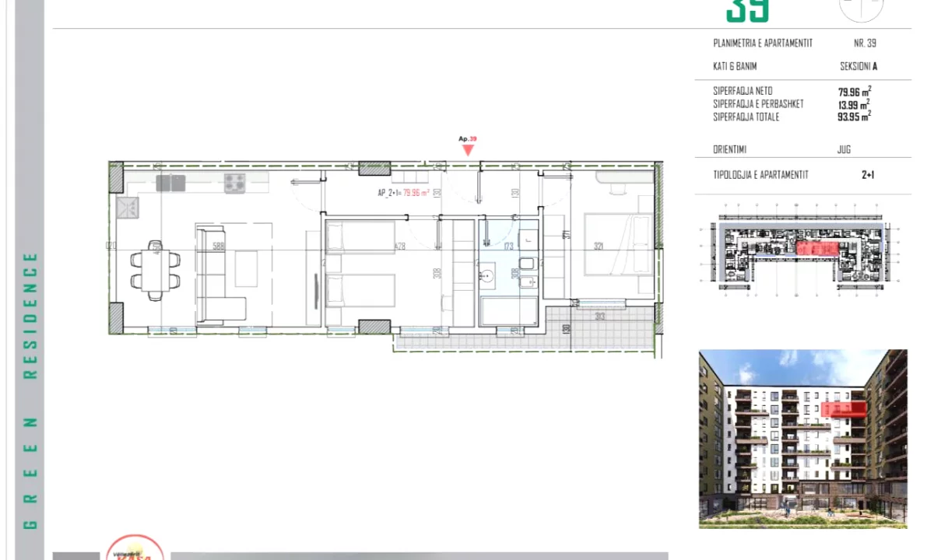Select the upper twin bed in the middle bedroom

359,237
